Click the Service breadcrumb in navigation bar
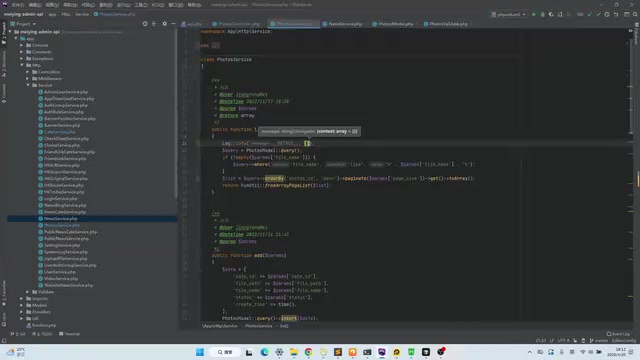 pos(82,14)
